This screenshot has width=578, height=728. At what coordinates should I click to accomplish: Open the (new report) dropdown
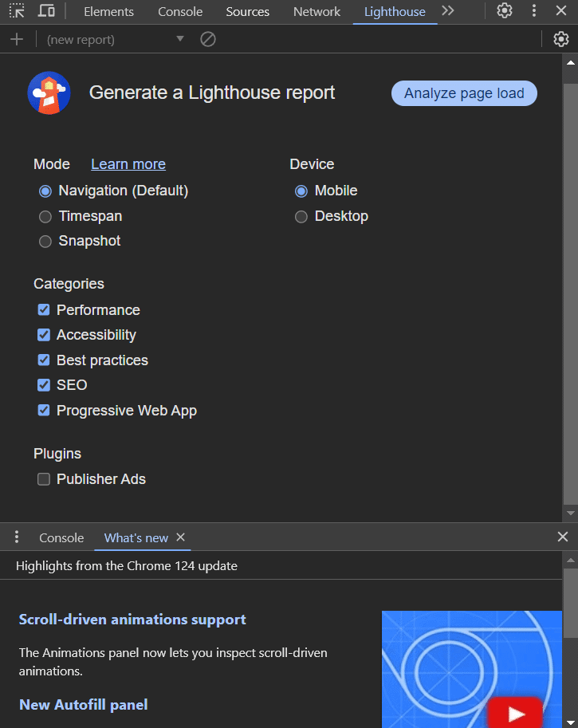(x=116, y=39)
